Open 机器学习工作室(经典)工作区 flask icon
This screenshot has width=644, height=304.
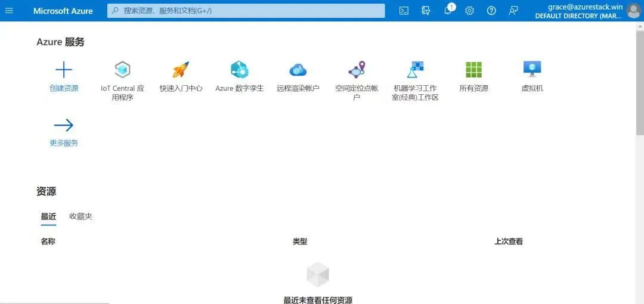click(x=415, y=69)
